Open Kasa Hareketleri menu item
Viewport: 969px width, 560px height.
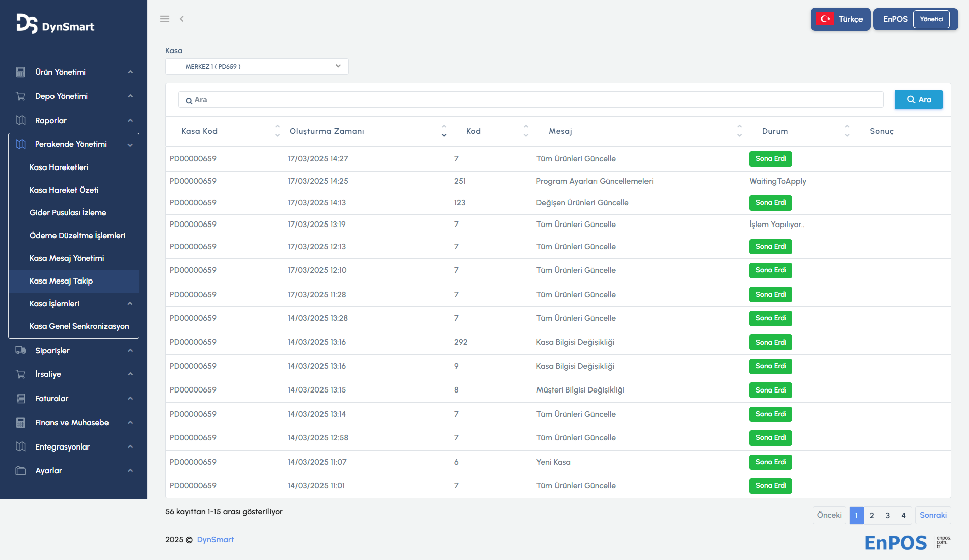pos(59,167)
